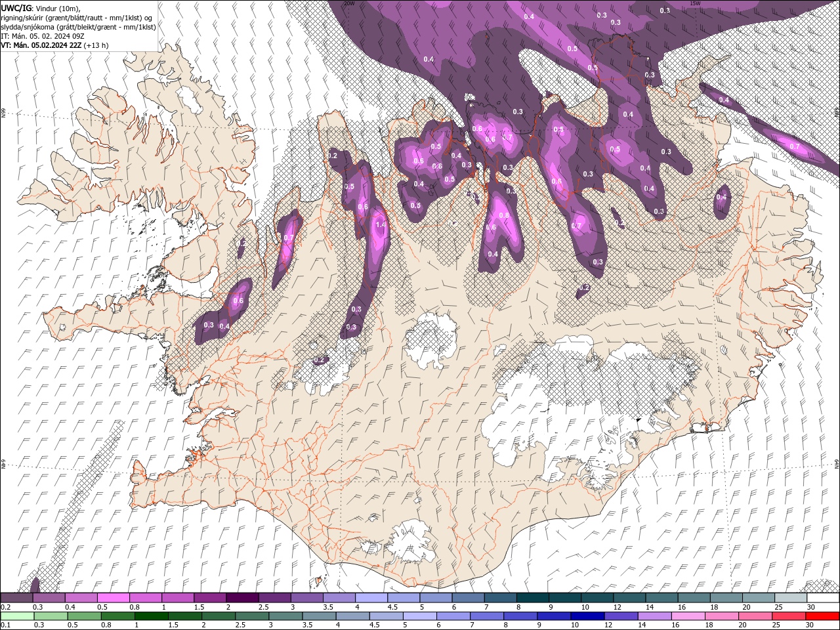Select the 6 swatch in the top legend row
Viewport: 840px width, 630px height.
(468, 598)
